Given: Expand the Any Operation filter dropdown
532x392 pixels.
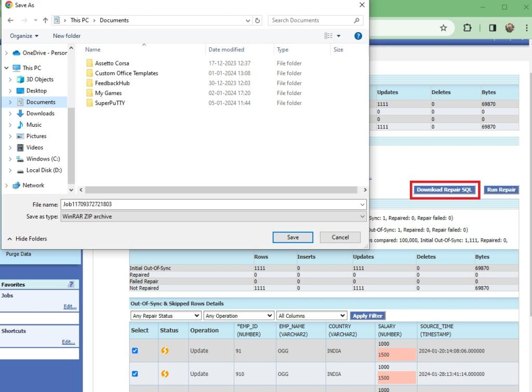Looking at the screenshot, I should (x=238, y=315).
